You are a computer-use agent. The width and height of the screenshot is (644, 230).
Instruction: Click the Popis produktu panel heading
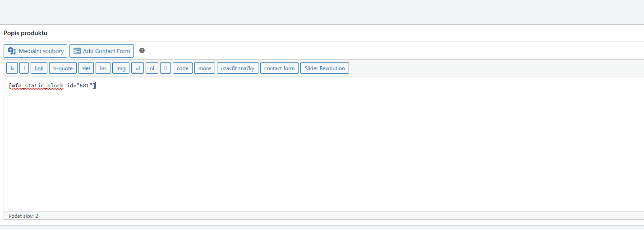pyautogui.click(x=26, y=33)
